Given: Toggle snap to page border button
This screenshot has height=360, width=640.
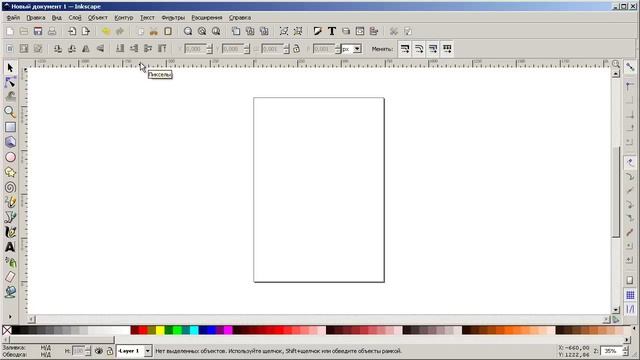Looking at the screenshot, I should click(630, 280).
